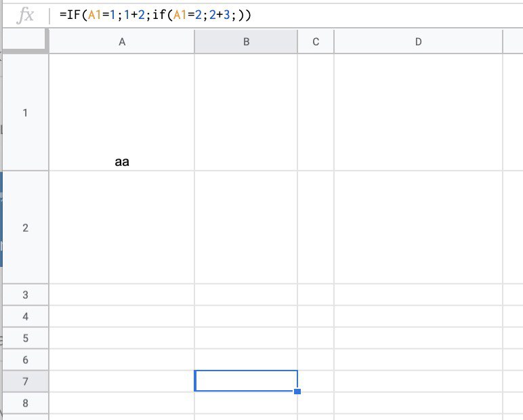Click cell A1 containing 'aa'
Viewport: 523px width, 420px height.
coord(122,112)
